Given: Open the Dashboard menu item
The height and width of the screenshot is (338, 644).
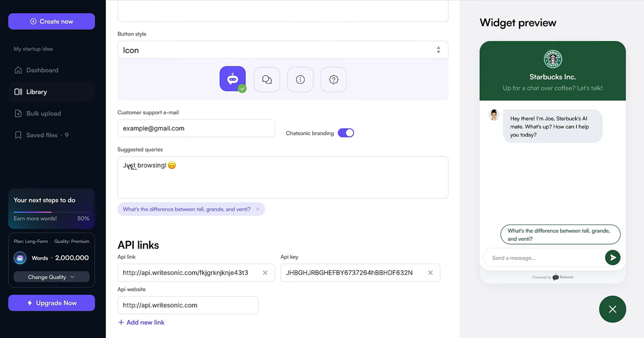Looking at the screenshot, I should coord(42,70).
